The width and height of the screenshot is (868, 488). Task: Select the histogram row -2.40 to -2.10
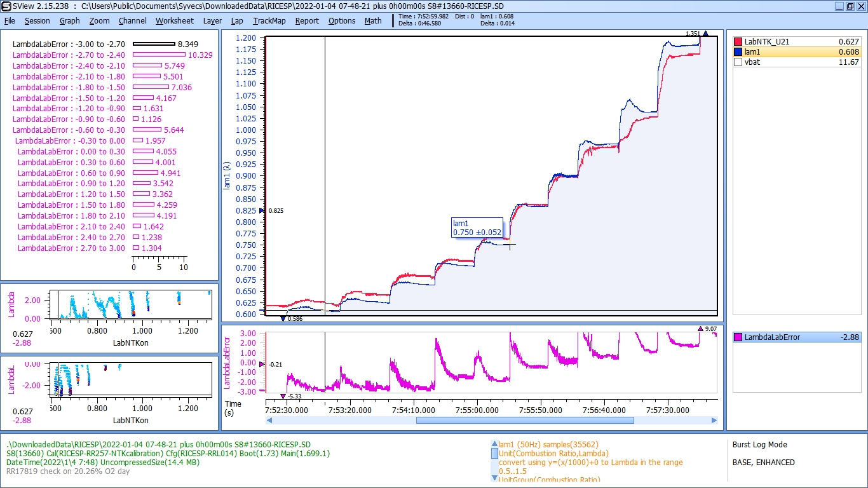(x=99, y=66)
